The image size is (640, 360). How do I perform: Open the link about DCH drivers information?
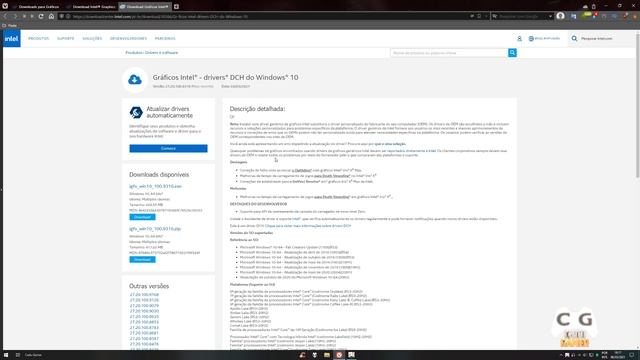tap(308, 226)
